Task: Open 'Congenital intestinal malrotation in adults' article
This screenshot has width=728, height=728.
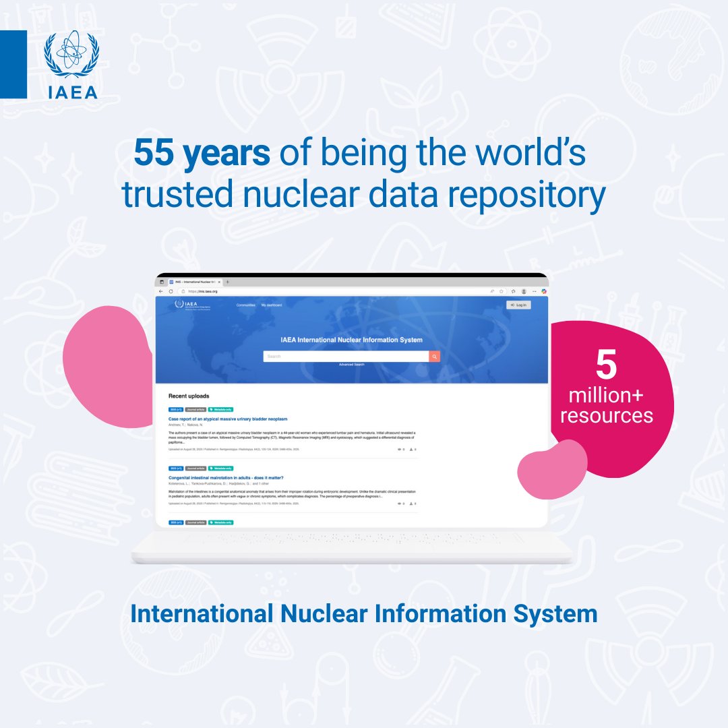Action: coord(226,478)
